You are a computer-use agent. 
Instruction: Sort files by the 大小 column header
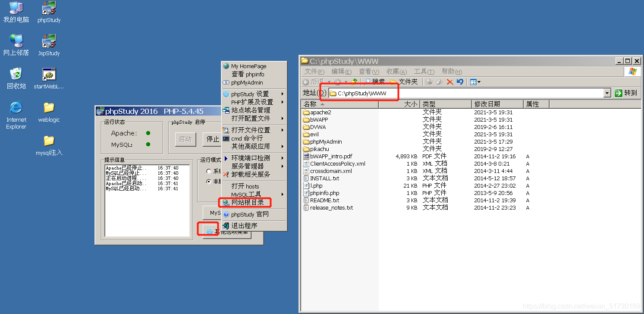(399, 104)
